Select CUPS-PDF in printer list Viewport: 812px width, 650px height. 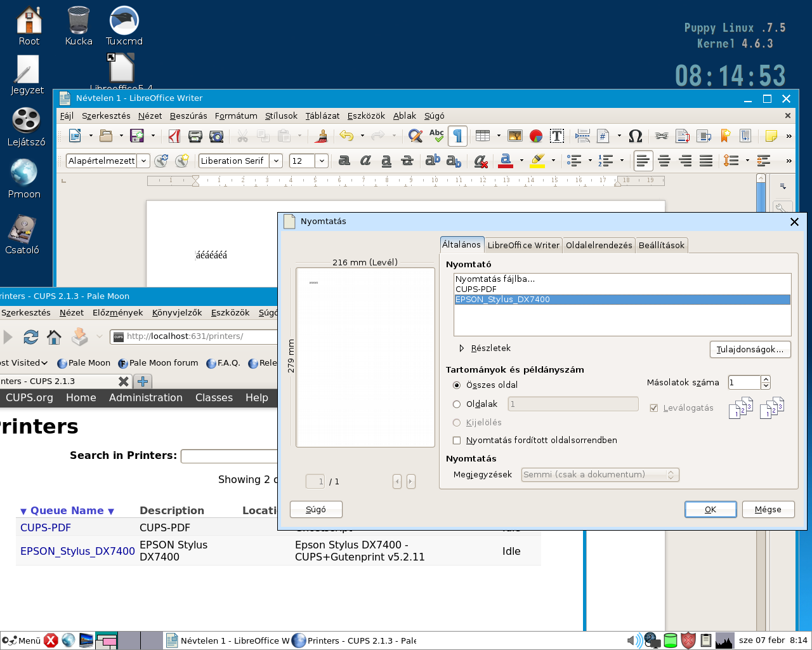(622, 289)
